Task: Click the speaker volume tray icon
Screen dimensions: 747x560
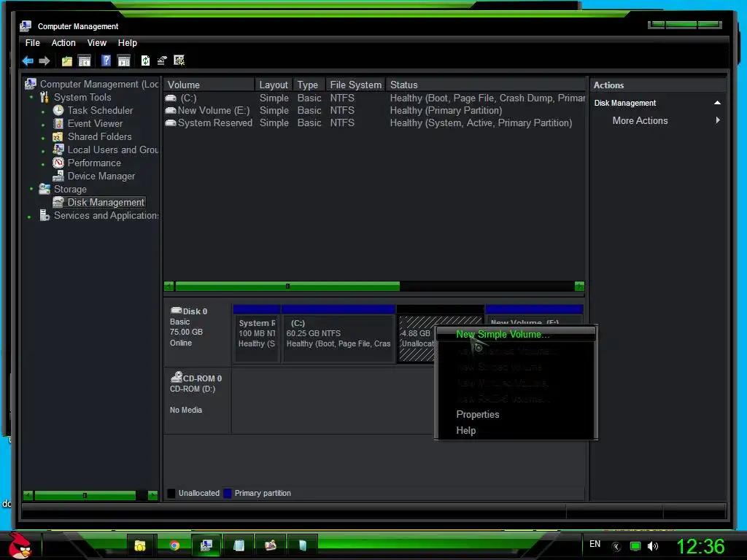Action: click(x=653, y=546)
